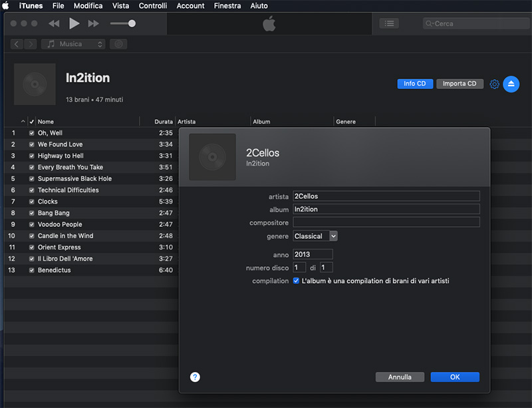Click the disc total field after di
532x408 pixels.
click(326, 268)
